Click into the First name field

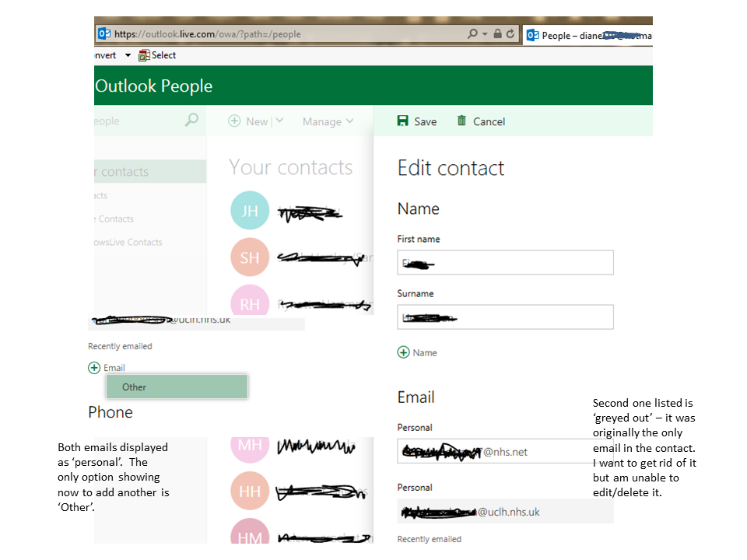506,262
